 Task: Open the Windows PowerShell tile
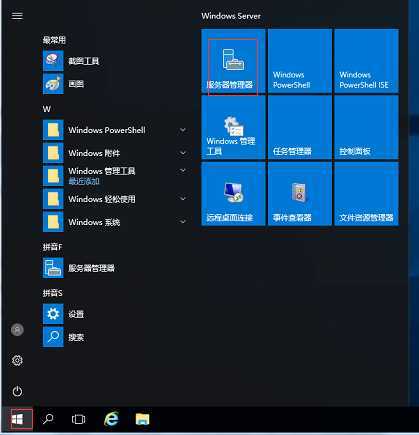click(300, 61)
